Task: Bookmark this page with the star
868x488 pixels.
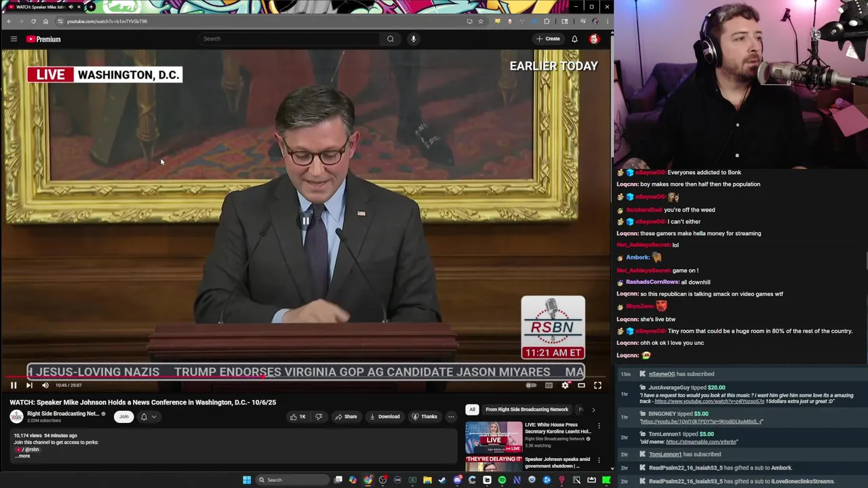Action: (x=481, y=21)
